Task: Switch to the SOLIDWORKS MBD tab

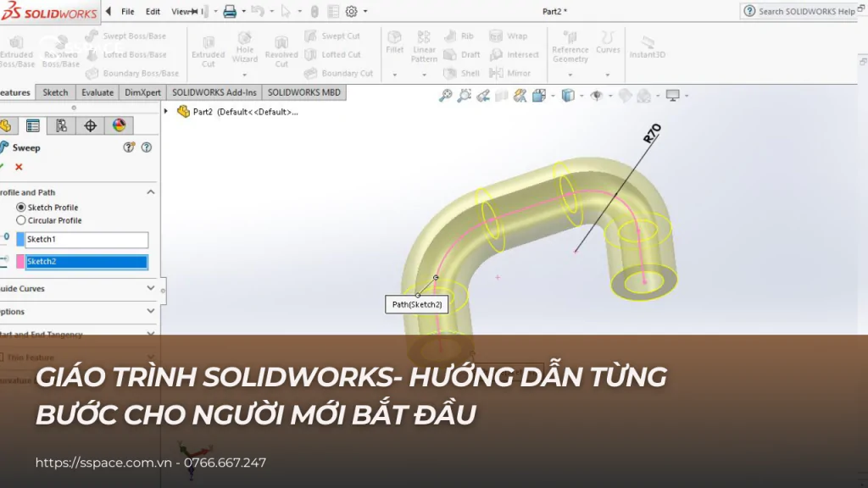Action: (x=304, y=92)
